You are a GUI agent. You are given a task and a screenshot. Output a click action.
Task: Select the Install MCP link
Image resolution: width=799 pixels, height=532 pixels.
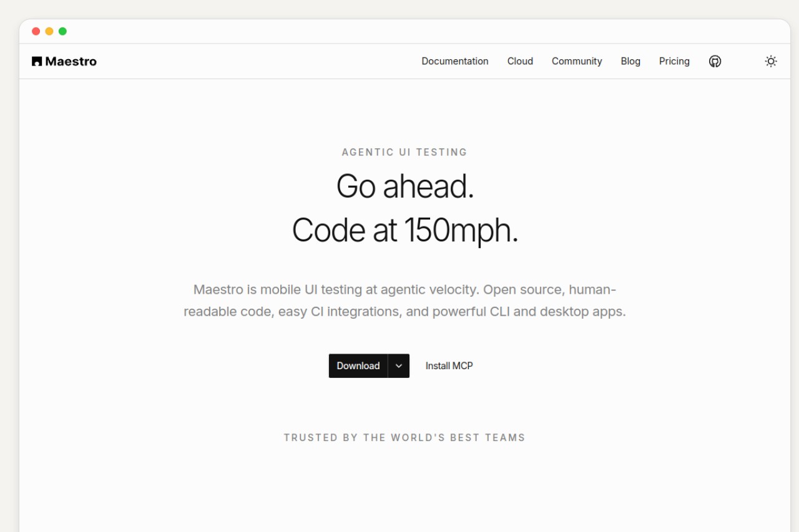pyautogui.click(x=449, y=366)
